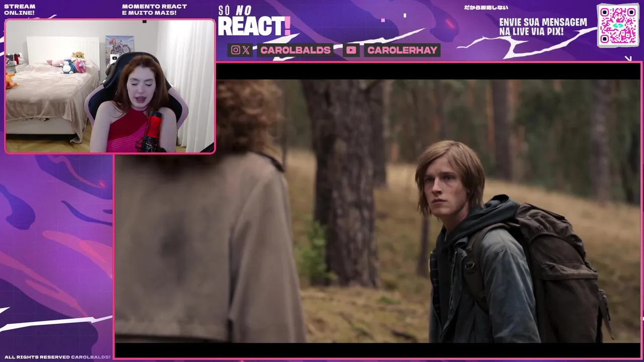Click the YouTube icon beside CAROLERHAY
Screen dimensions: 644x362
(x=351, y=50)
